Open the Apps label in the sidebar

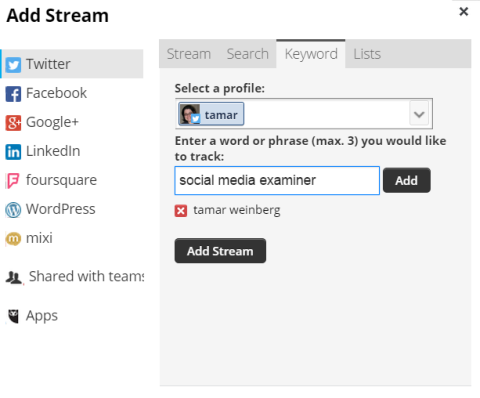pos(42,316)
